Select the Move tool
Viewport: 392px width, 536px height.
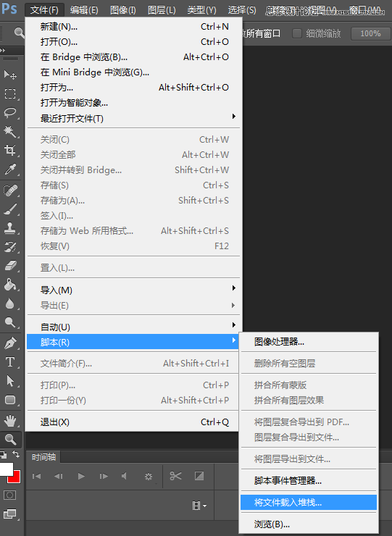pos(10,75)
